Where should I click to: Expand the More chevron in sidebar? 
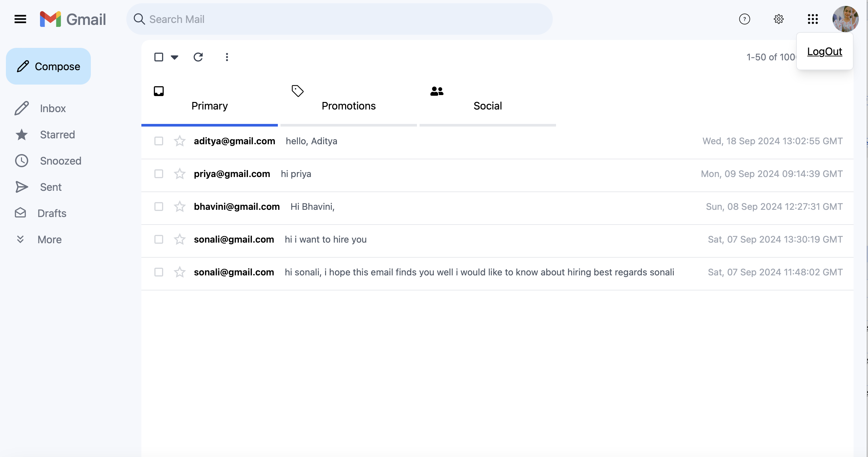[20, 239]
